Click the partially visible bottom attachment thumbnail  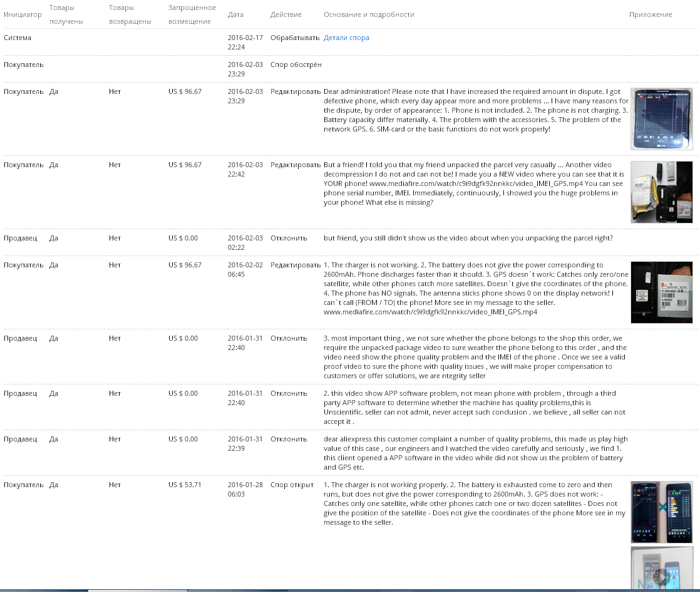[x=661, y=568]
